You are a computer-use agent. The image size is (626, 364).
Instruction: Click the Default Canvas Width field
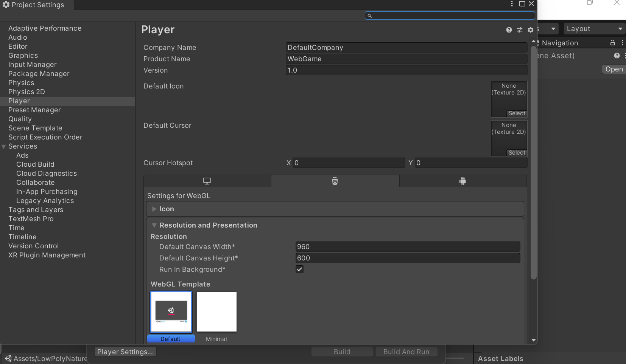tap(408, 247)
